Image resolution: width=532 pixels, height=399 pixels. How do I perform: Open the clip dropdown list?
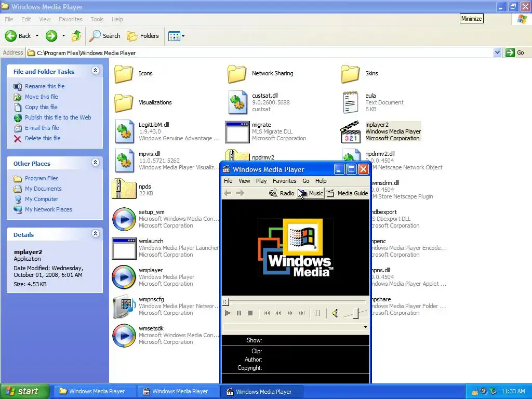365,327
